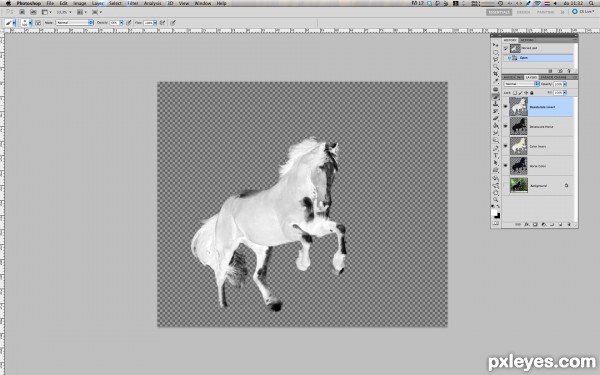600x375 pixels.
Task: Switch to the Layers tab
Action: (532, 78)
